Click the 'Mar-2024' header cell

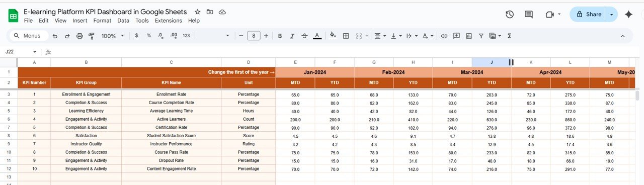pos(472,72)
